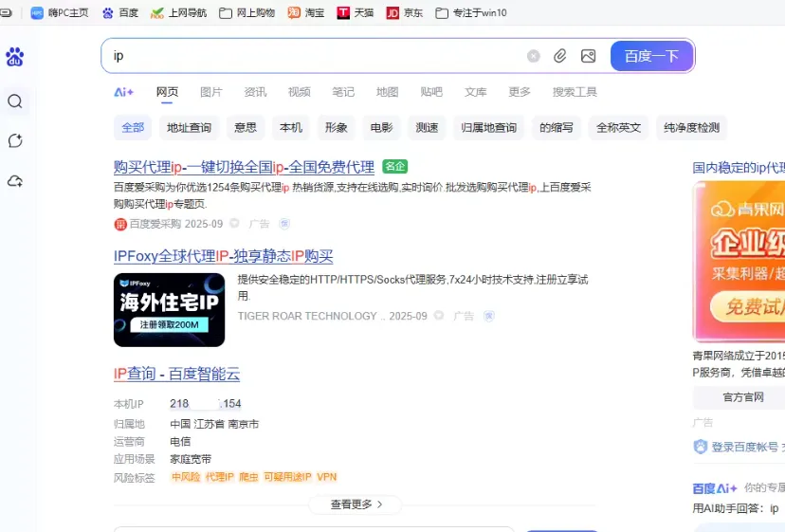Image resolution: width=785 pixels, height=532 pixels.
Task: Open the sidebar cloud sync icon
Action: click(x=15, y=181)
